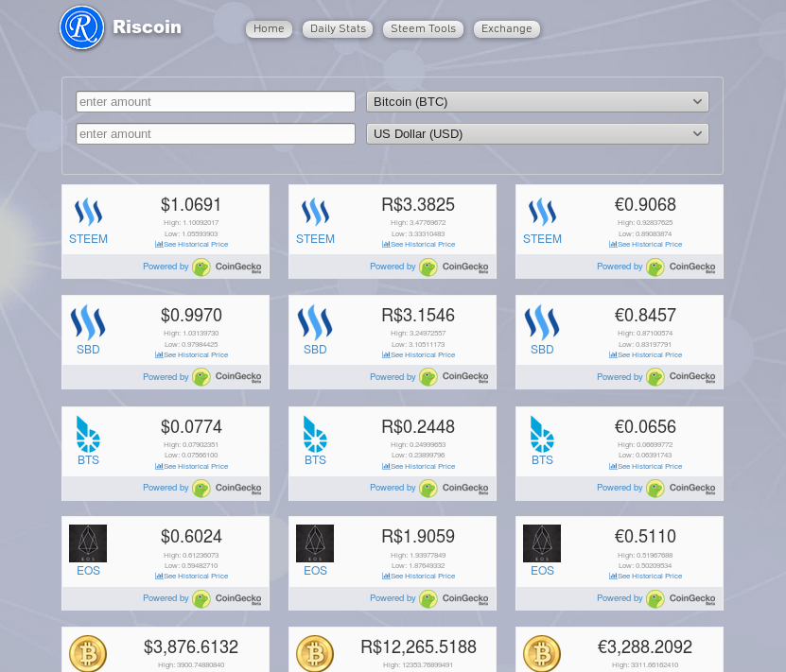Expand the US Dollar (USD) dropdown

(x=537, y=133)
